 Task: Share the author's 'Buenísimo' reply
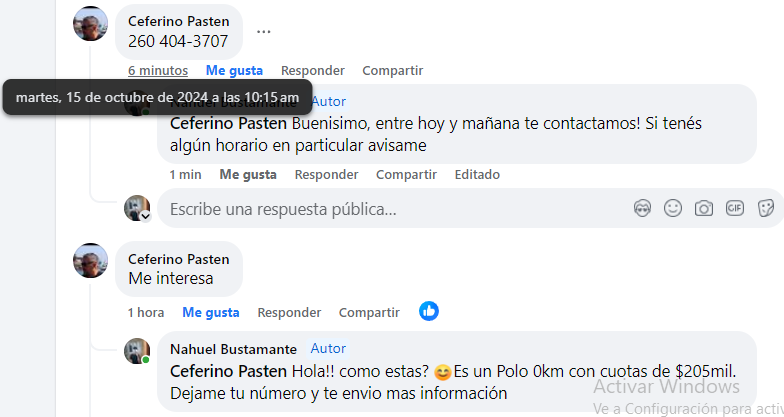[406, 174]
